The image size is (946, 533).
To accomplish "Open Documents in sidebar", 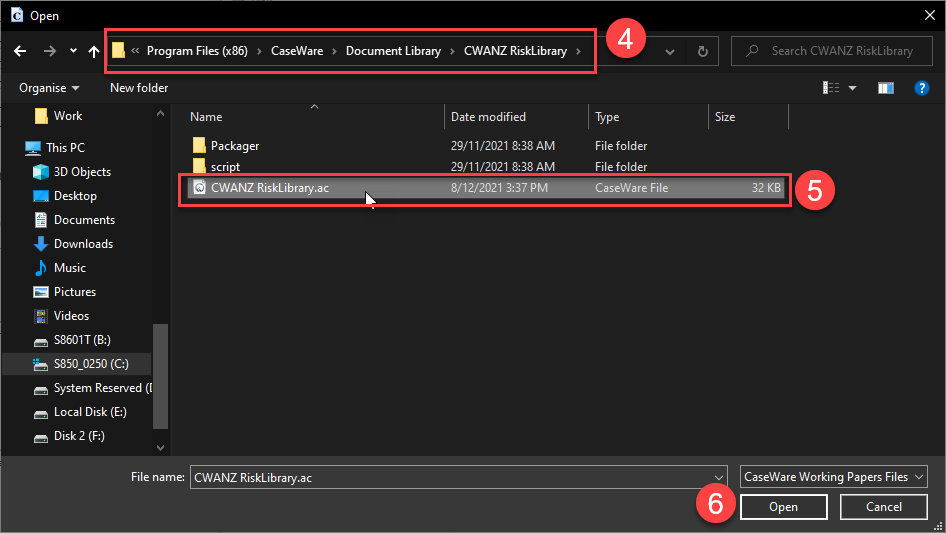I will coord(74,220).
